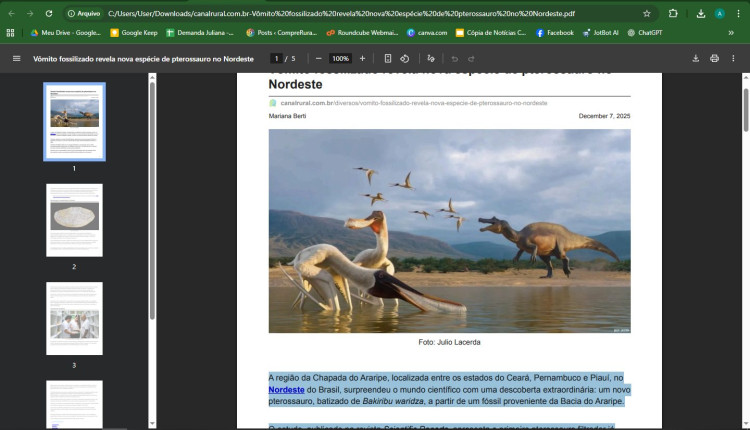Screen dimensions: 750x430
Task: Print the PDF document
Action: click(714, 59)
